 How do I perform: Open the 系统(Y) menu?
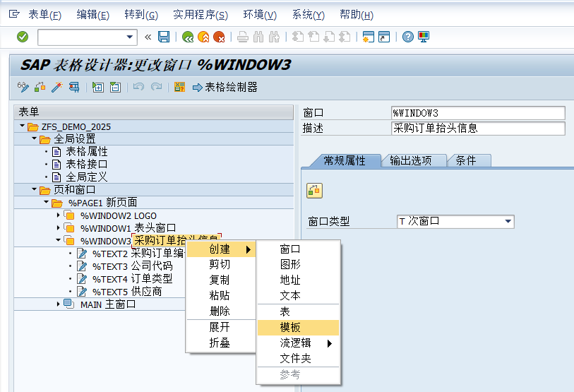(x=309, y=15)
